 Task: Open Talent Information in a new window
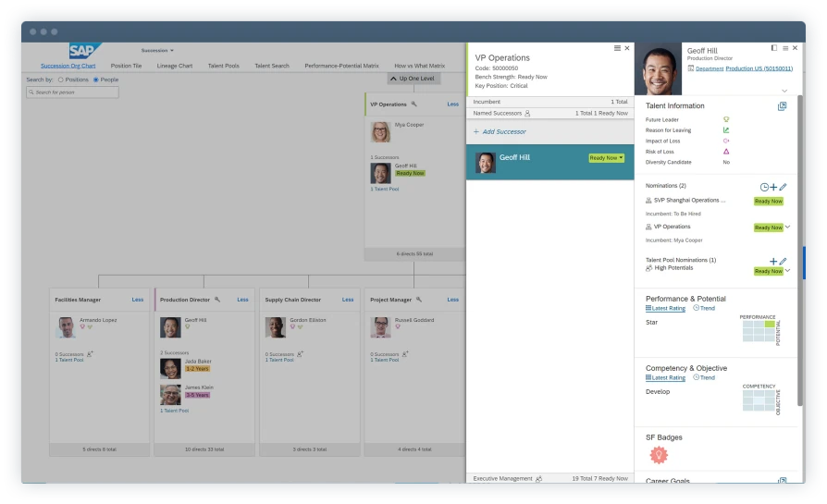click(782, 106)
